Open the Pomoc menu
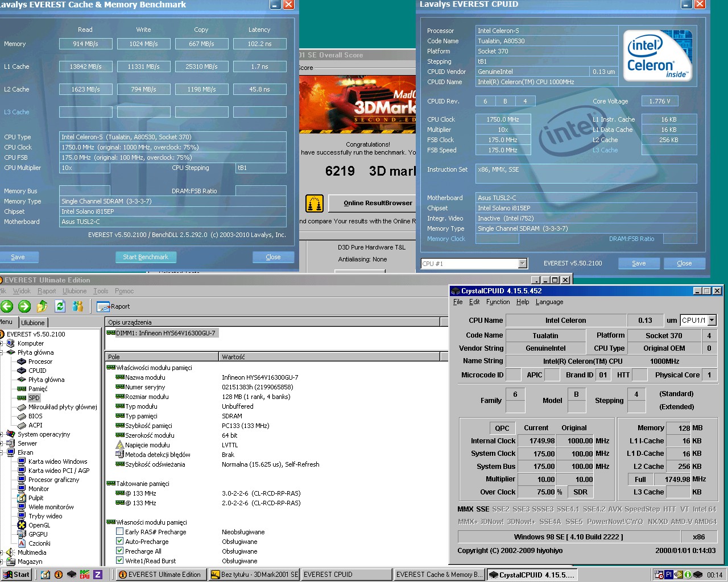This screenshot has height=582, width=728. click(x=124, y=291)
